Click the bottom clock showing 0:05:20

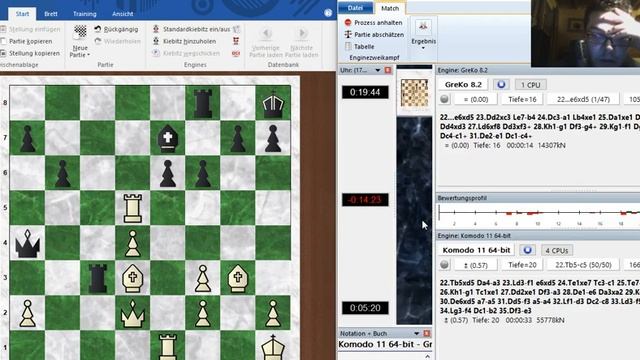[x=365, y=308]
